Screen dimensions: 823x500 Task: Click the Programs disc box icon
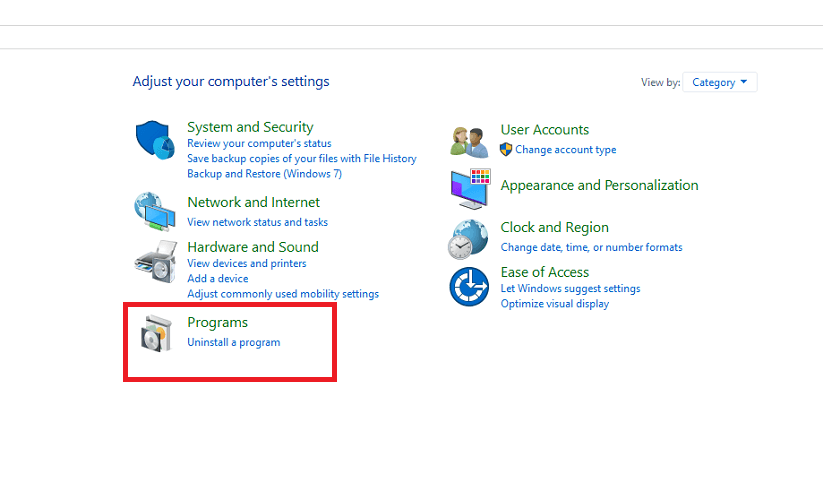(156, 334)
